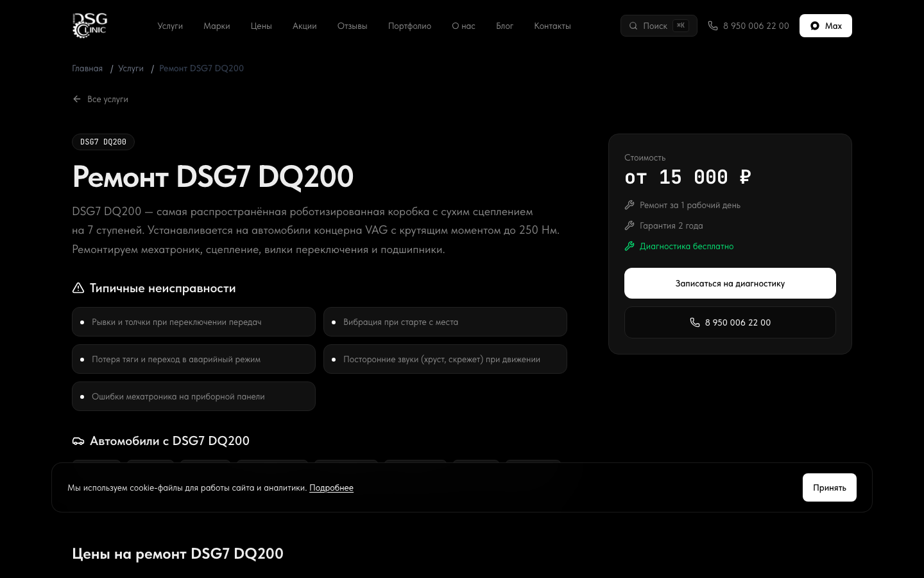Open the Портфолио section
This screenshot has height=578, width=924.
point(409,26)
